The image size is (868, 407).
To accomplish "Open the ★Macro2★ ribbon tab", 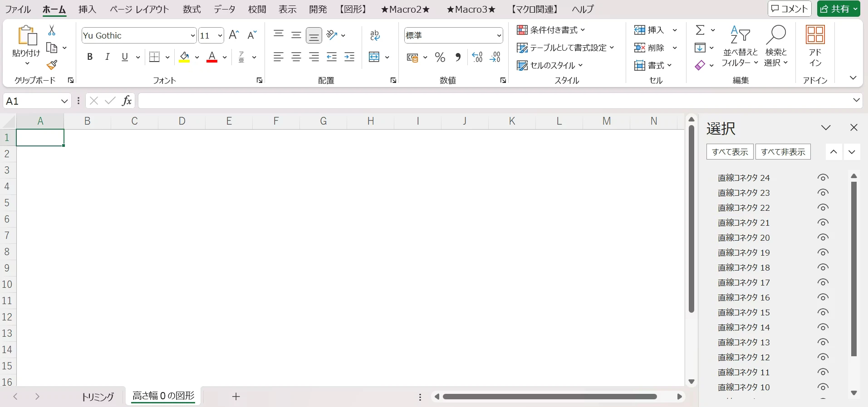I will [x=405, y=9].
